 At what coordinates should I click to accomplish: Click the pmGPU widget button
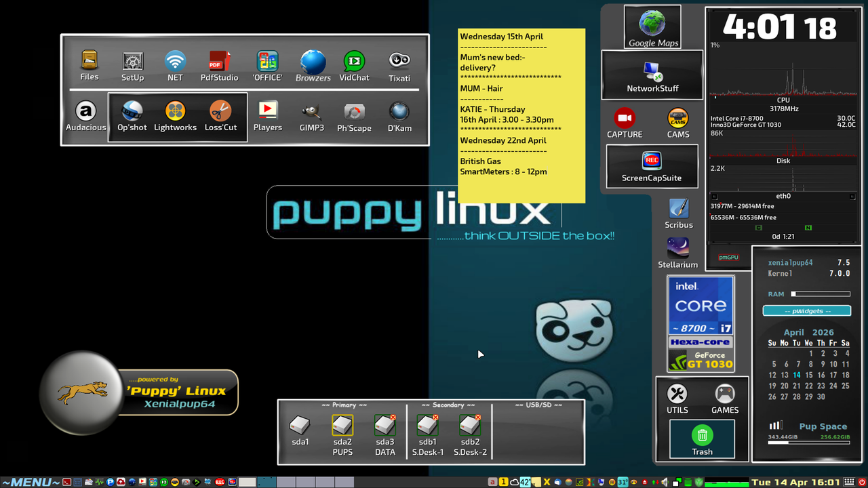click(x=728, y=257)
